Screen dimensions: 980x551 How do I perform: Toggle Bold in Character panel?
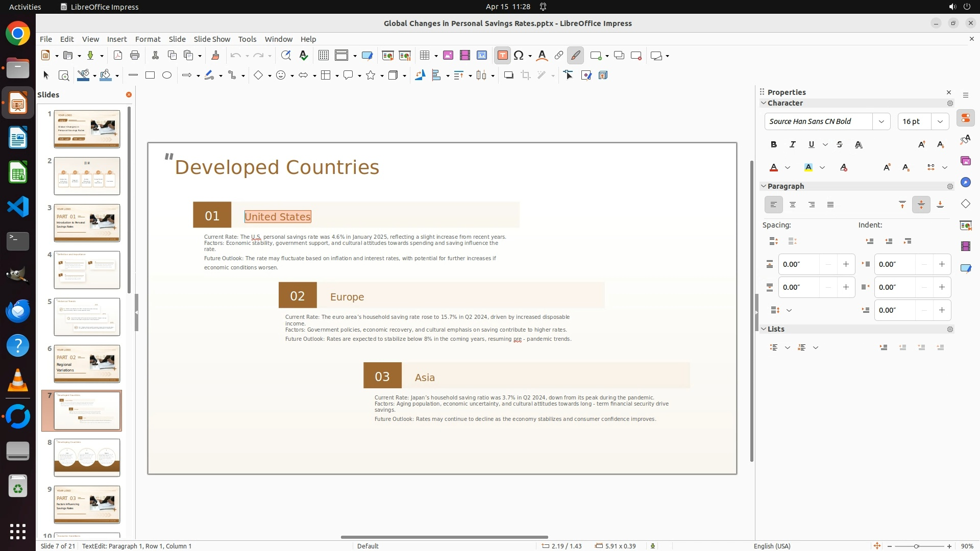774,145
